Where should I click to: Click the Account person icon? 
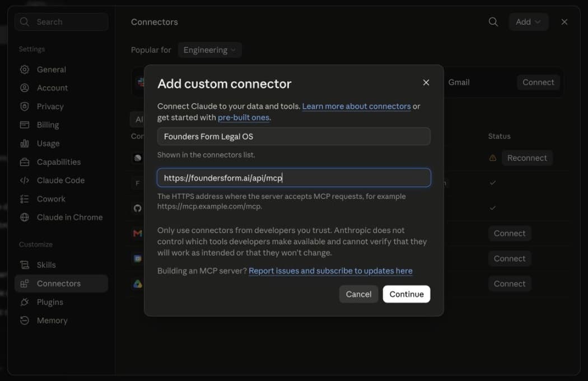point(25,88)
